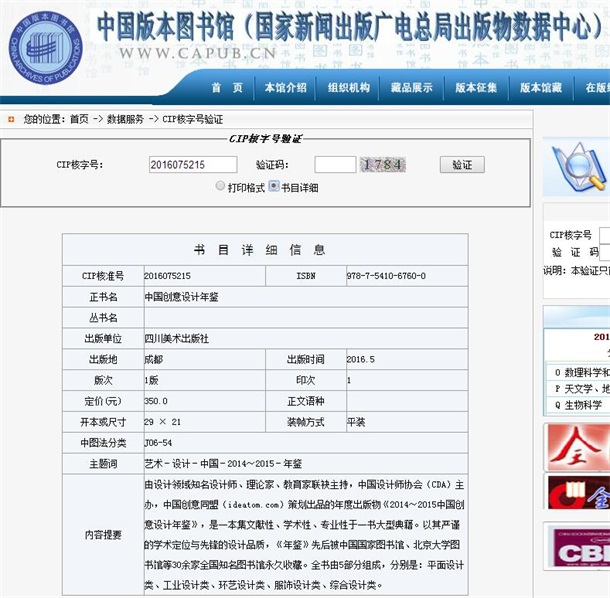Open the 藏品展示 menu item
Image resolution: width=610 pixels, height=598 pixels.
tap(412, 88)
